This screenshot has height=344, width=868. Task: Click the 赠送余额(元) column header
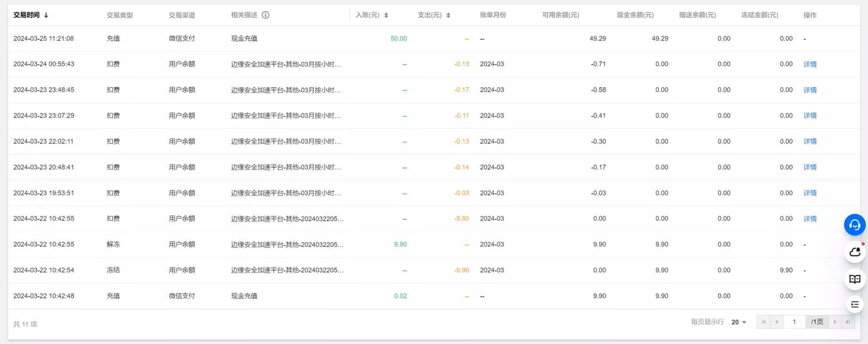[x=698, y=15]
